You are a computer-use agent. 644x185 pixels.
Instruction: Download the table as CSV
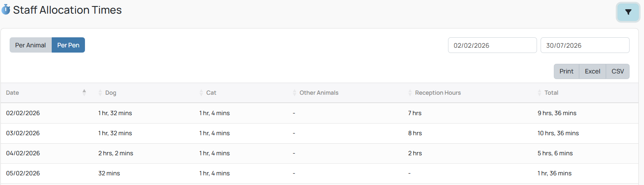pos(618,71)
